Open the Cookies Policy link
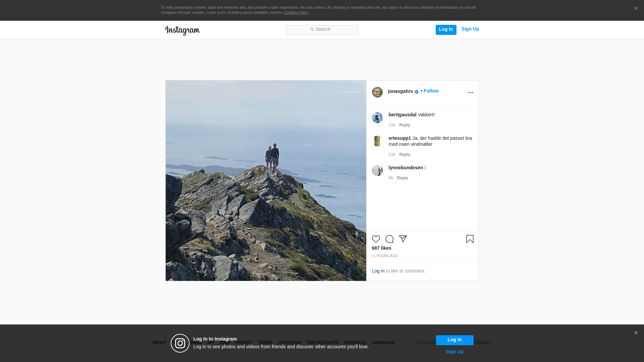 click(296, 12)
